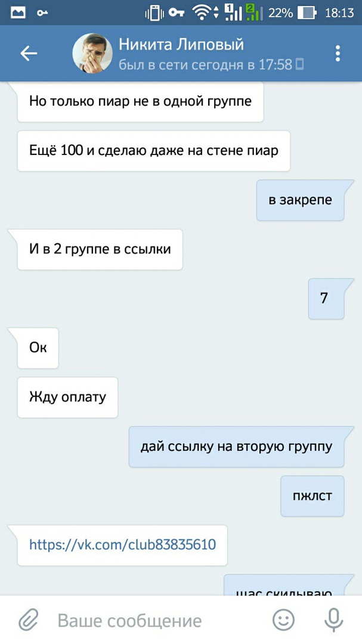Tap the contact name header title
Image resolution: width=362 pixels, height=644 pixels.
(x=181, y=44)
